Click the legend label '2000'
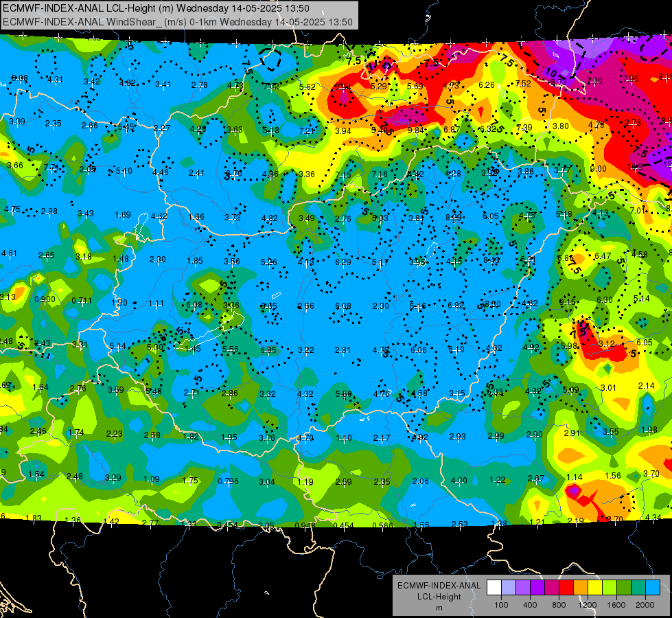Image resolution: width=672 pixels, height=618 pixels. tap(645, 605)
